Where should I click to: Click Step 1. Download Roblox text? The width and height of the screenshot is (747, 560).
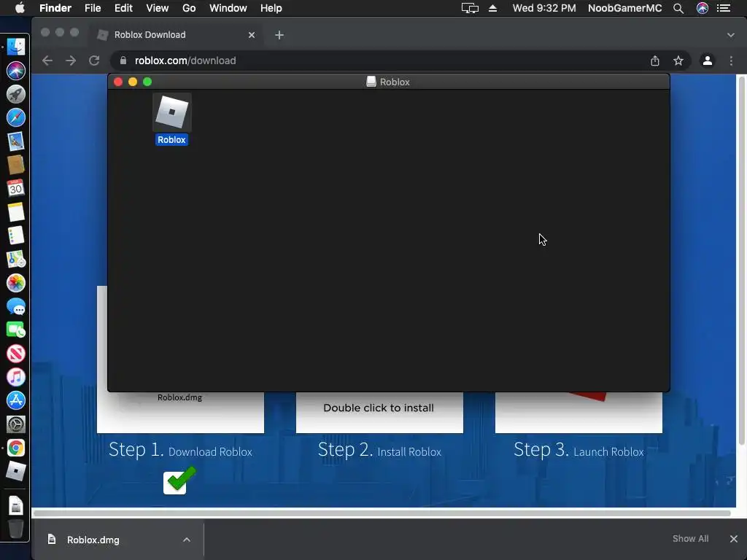point(180,449)
